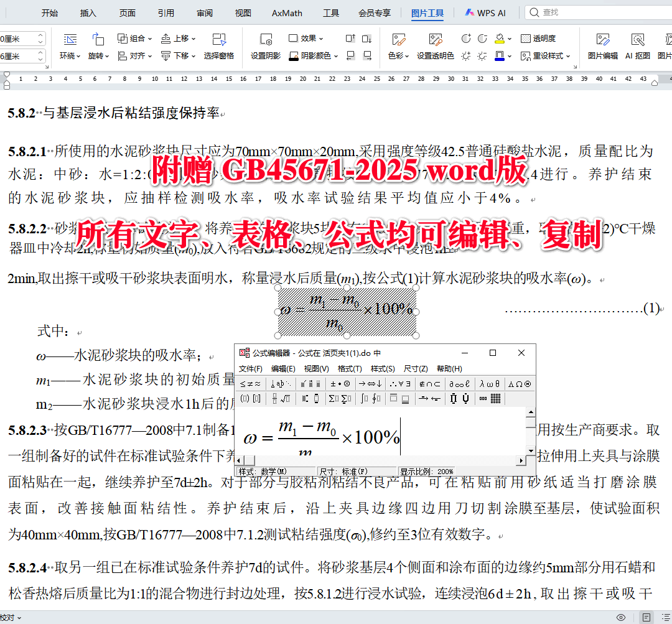Open the 选择窗格 pane
Viewport: 672px width, 624px height.
(218, 45)
